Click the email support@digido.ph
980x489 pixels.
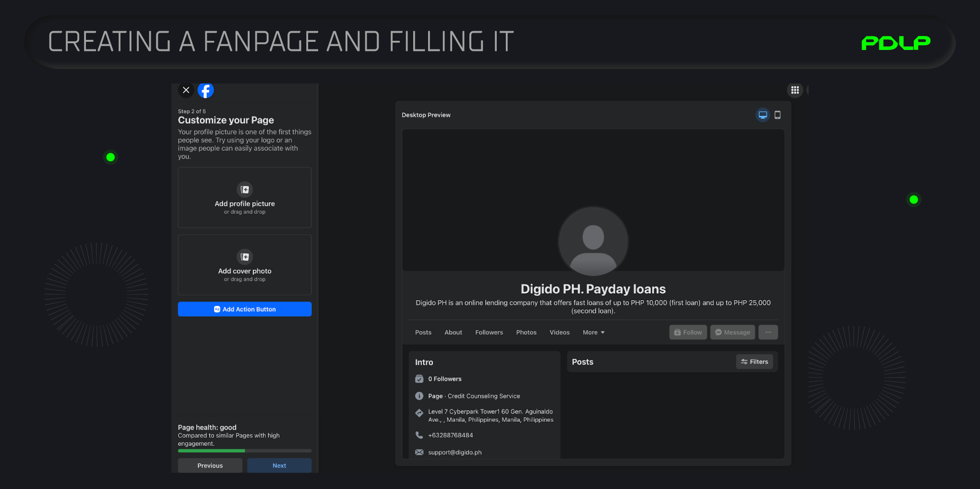pyautogui.click(x=455, y=452)
